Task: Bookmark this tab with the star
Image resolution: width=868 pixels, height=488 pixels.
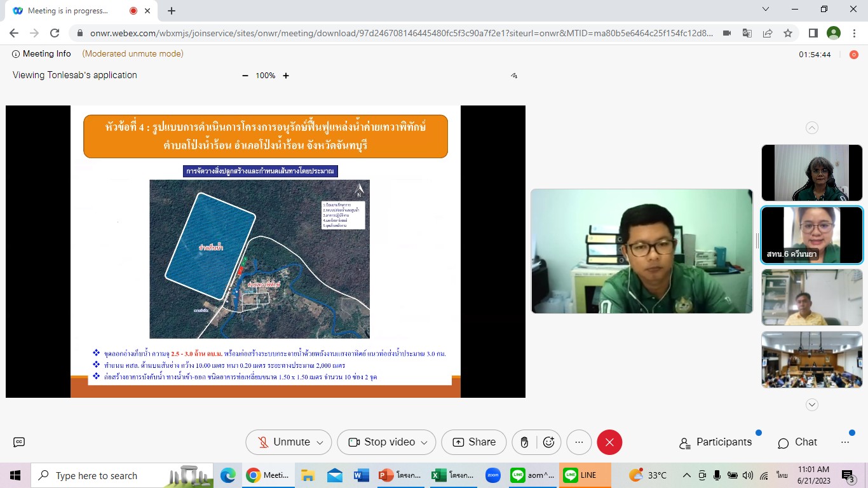Action: tap(788, 33)
